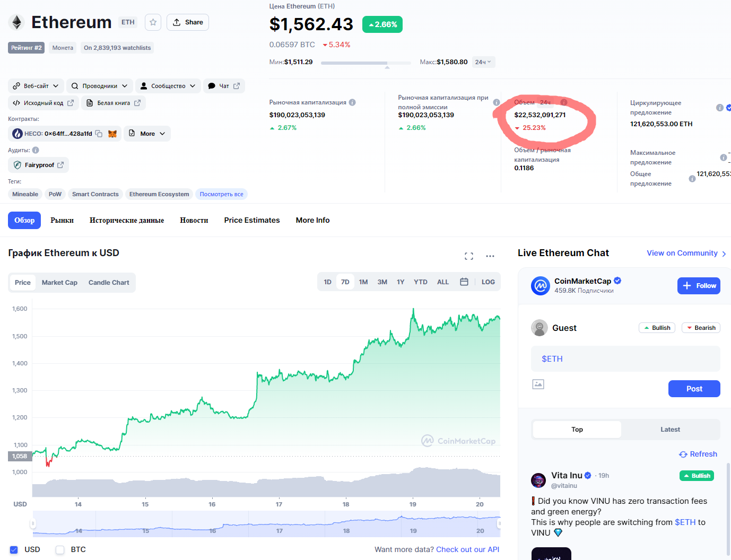Open View on Community link
The image size is (731, 560).
[x=686, y=253]
